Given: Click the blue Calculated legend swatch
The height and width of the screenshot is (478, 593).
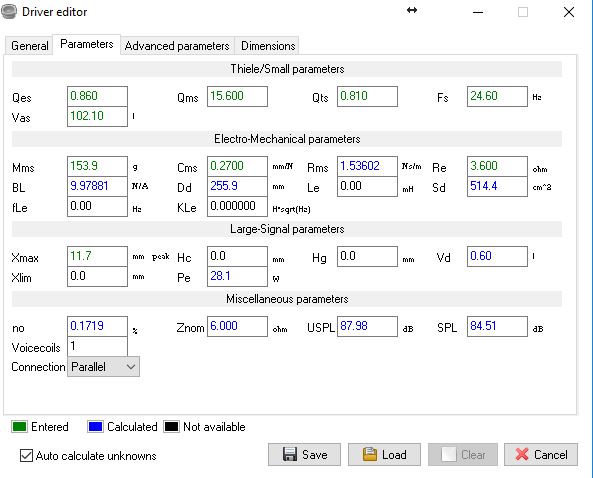Looking at the screenshot, I should (x=95, y=427).
